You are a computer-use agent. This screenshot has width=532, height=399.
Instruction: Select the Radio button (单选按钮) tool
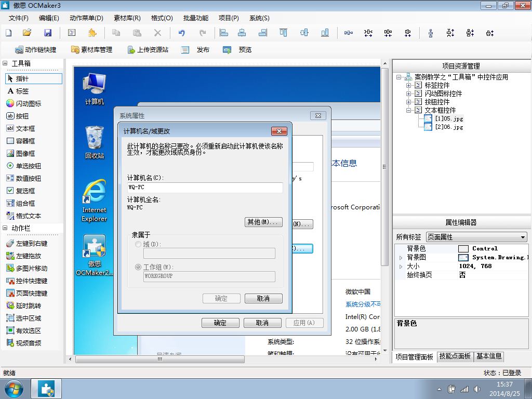24,166
